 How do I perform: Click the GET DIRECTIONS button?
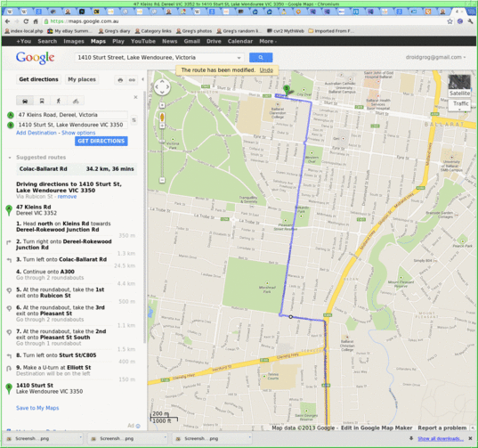pyautogui.click(x=101, y=141)
